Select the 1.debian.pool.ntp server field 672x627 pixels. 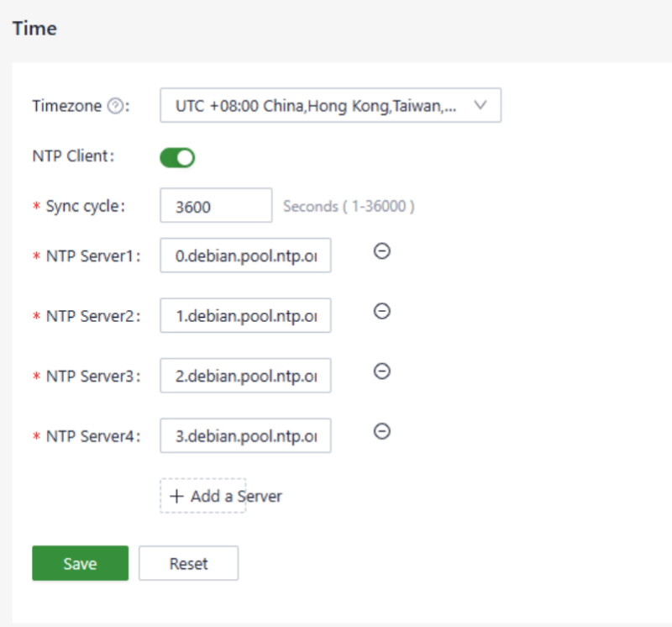coord(245,316)
